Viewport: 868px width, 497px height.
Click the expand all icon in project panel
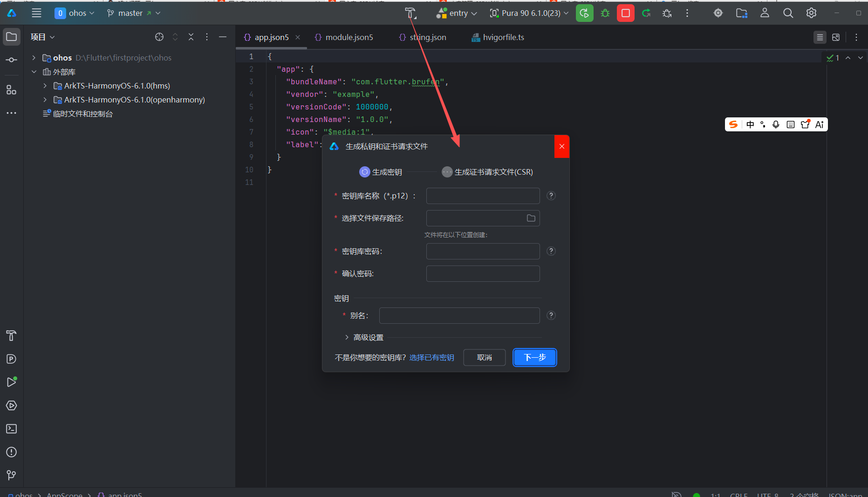175,37
